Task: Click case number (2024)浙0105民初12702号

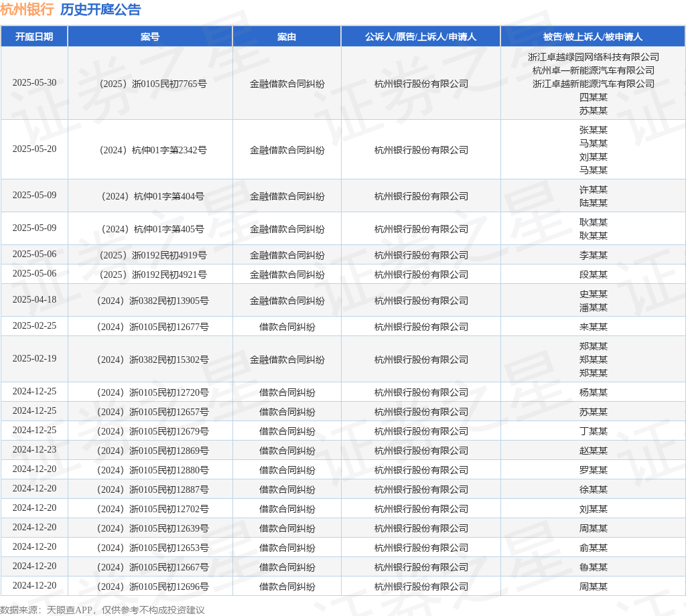Action: click(x=153, y=510)
